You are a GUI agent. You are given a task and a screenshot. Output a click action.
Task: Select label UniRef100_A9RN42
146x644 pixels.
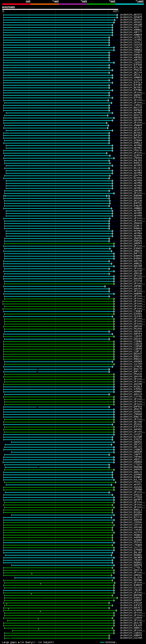tap(131, 30)
